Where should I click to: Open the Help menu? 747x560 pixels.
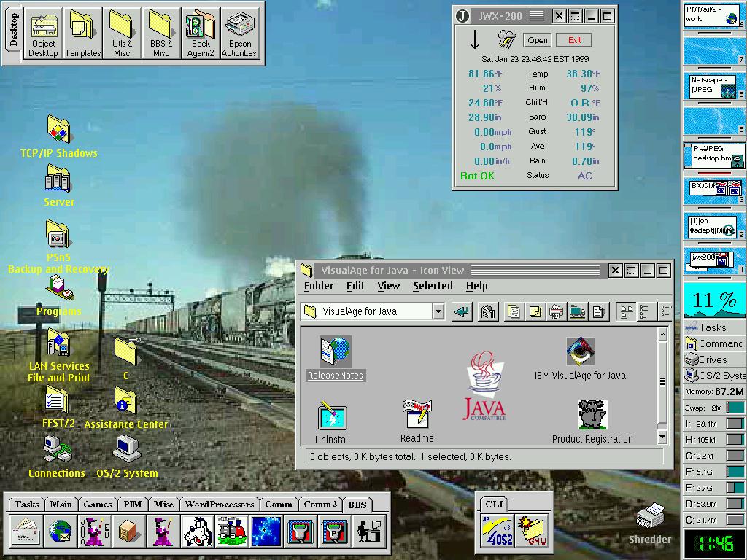pos(477,286)
